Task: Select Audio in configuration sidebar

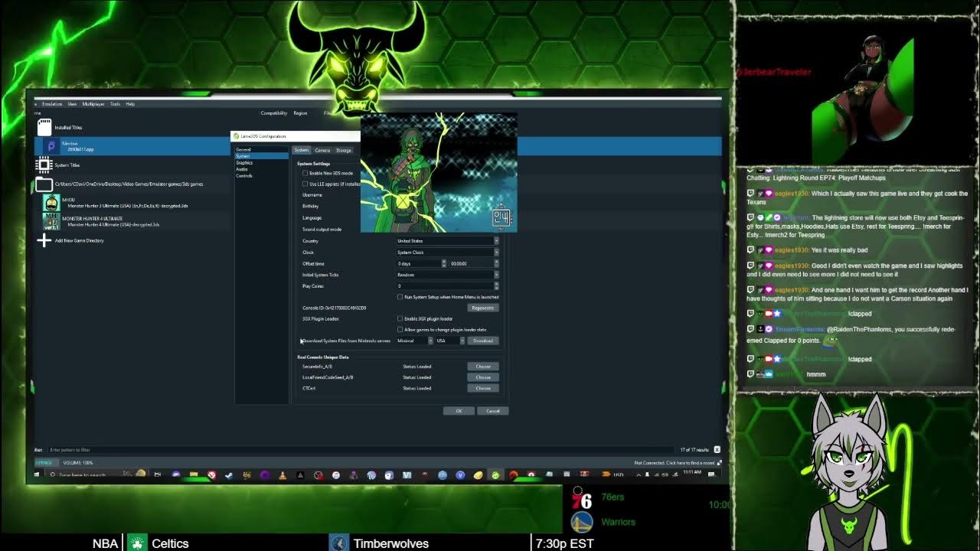Action: point(242,169)
